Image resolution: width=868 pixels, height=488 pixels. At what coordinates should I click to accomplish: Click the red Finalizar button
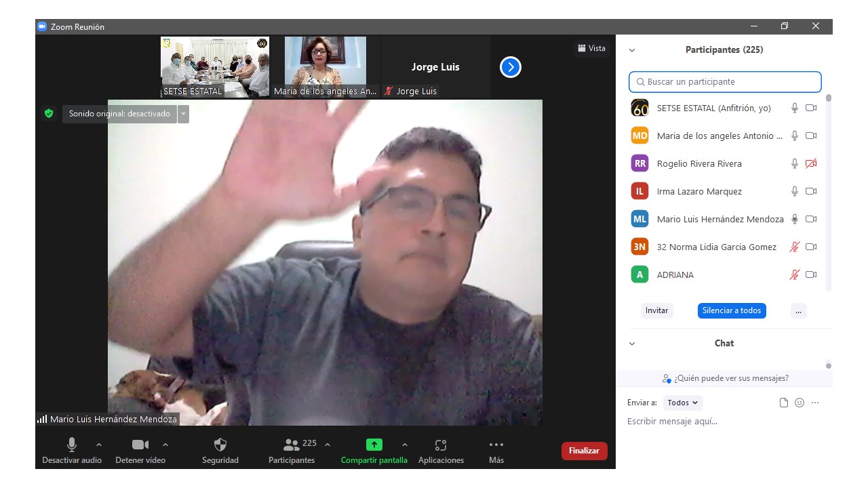pos(584,451)
